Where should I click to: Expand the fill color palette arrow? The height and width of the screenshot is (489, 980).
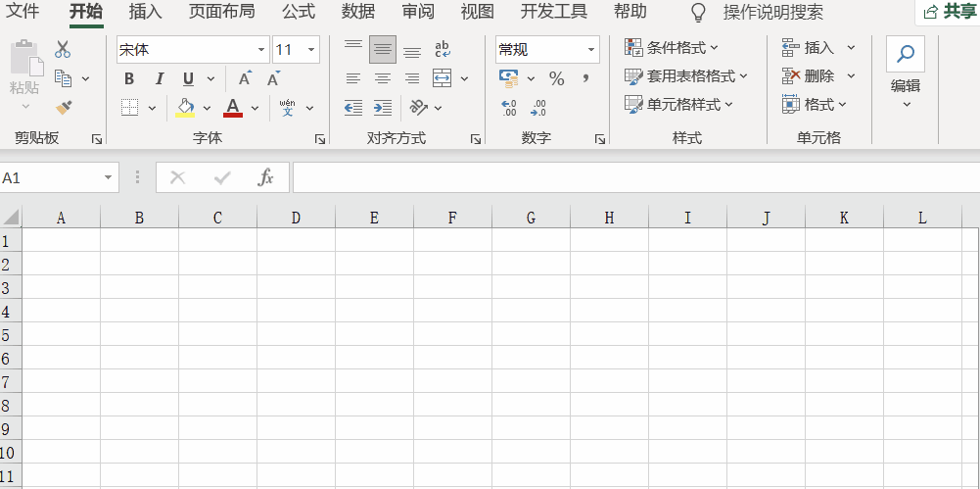(207, 108)
